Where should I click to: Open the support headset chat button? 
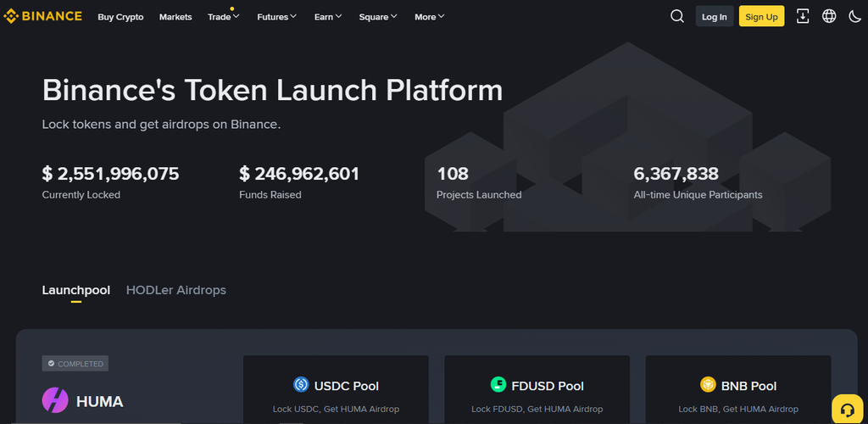[x=848, y=410]
